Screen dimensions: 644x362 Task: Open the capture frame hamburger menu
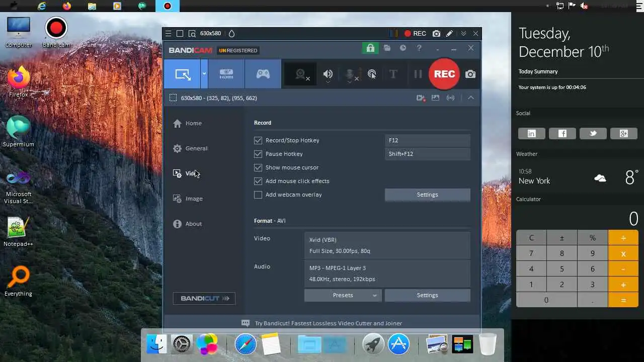[169, 34]
